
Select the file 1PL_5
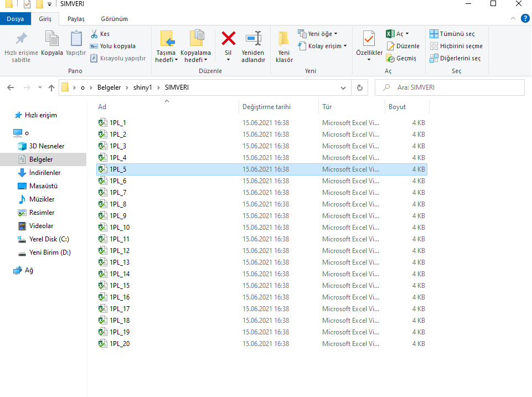(262, 169)
